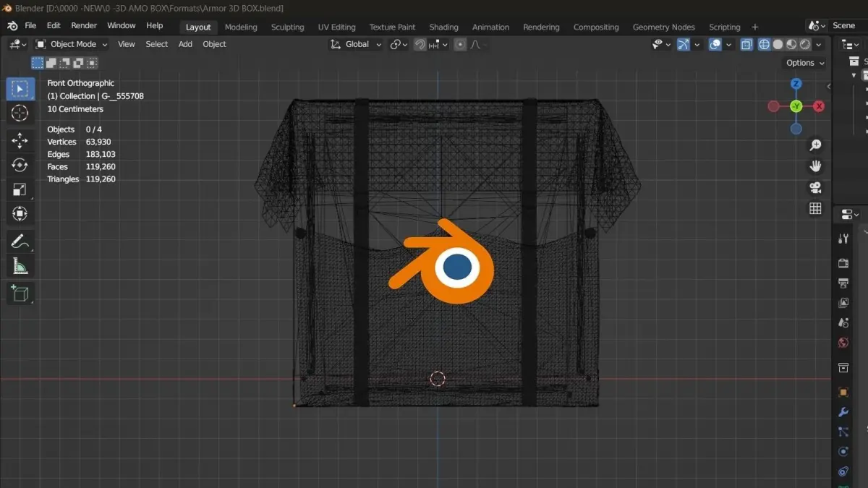The width and height of the screenshot is (868, 488).
Task: Open the gizmo options dropdown arrow
Action: (x=697, y=44)
